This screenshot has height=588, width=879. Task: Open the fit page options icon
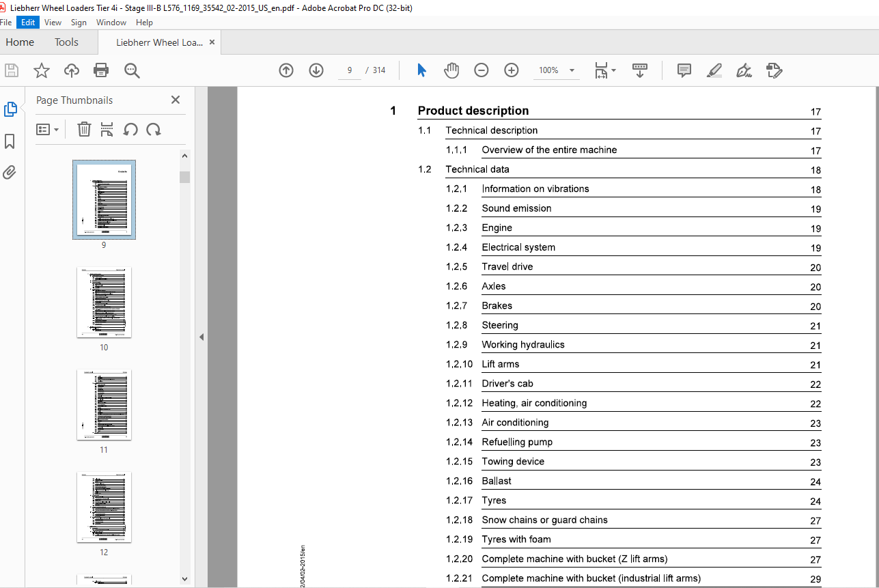click(x=604, y=70)
